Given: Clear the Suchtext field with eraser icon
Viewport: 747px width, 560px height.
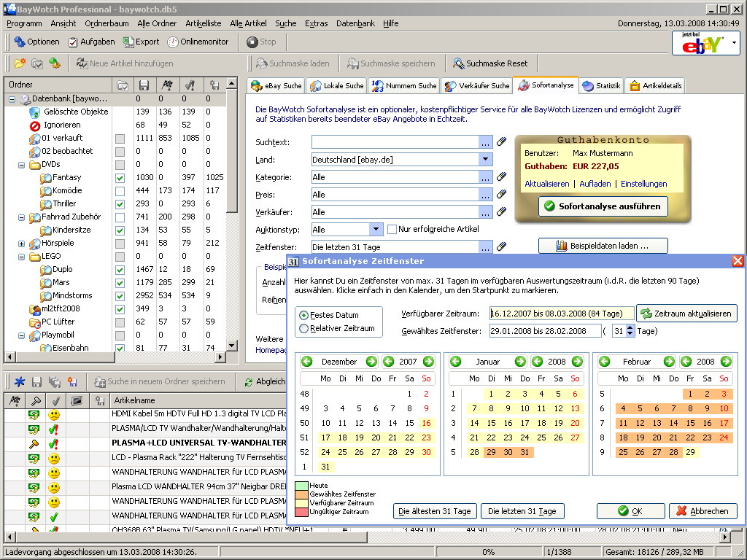Looking at the screenshot, I should pos(501,142).
